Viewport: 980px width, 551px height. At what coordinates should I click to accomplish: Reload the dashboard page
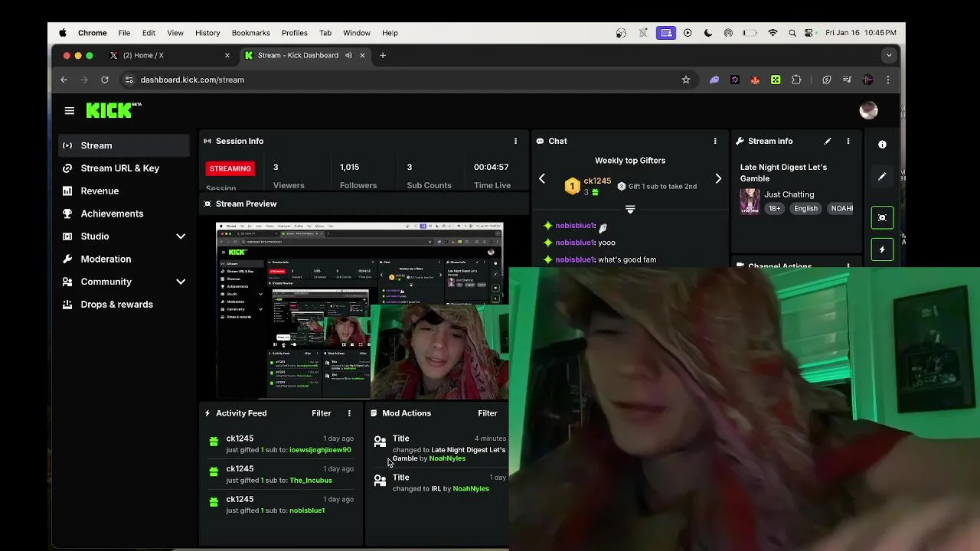coord(105,80)
